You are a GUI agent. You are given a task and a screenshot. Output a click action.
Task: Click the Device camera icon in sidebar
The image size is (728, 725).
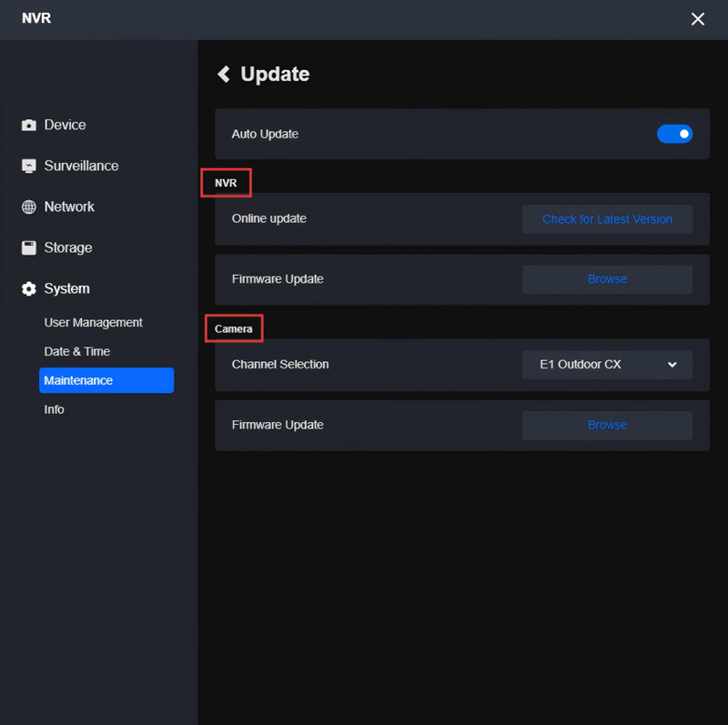29,126
